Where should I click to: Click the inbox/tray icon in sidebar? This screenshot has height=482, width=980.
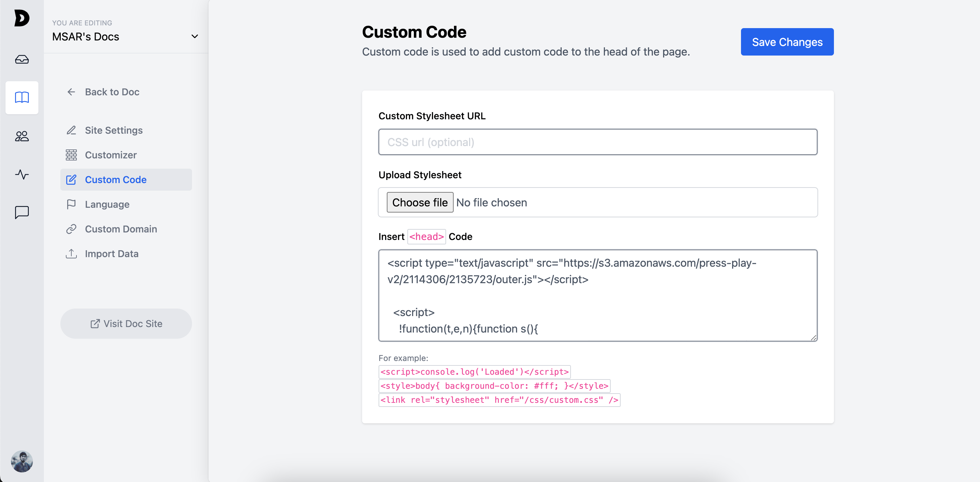point(22,59)
